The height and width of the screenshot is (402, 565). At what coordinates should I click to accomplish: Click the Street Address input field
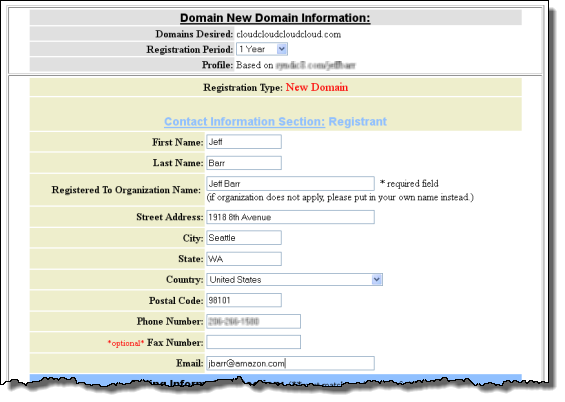pos(290,217)
